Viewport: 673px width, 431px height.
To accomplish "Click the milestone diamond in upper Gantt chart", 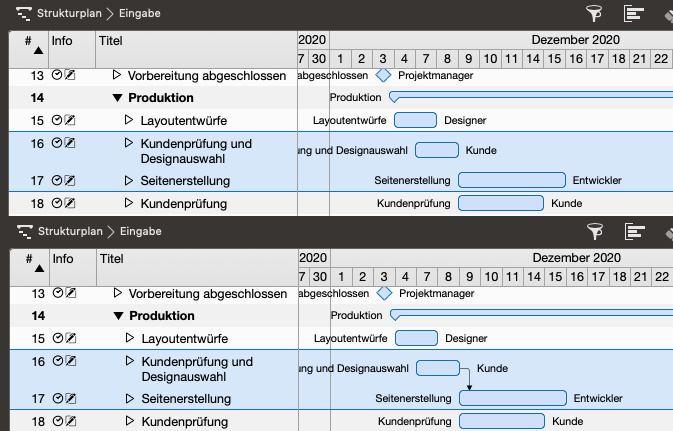I will pyautogui.click(x=383, y=75).
